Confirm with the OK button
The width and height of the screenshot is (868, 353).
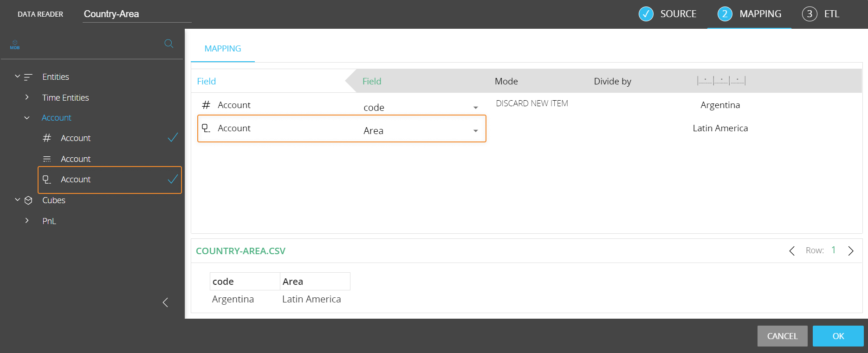(x=838, y=336)
